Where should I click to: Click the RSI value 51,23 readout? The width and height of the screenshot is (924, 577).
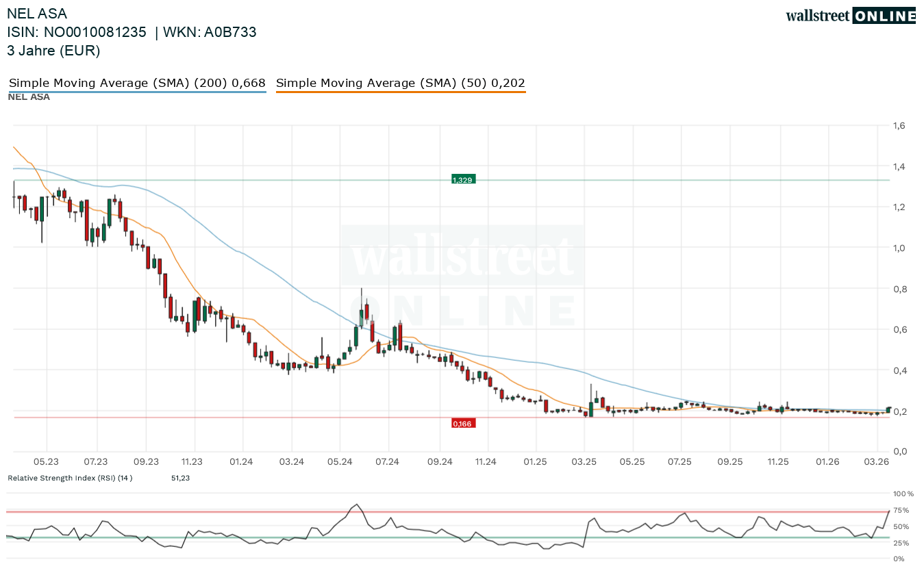point(179,478)
